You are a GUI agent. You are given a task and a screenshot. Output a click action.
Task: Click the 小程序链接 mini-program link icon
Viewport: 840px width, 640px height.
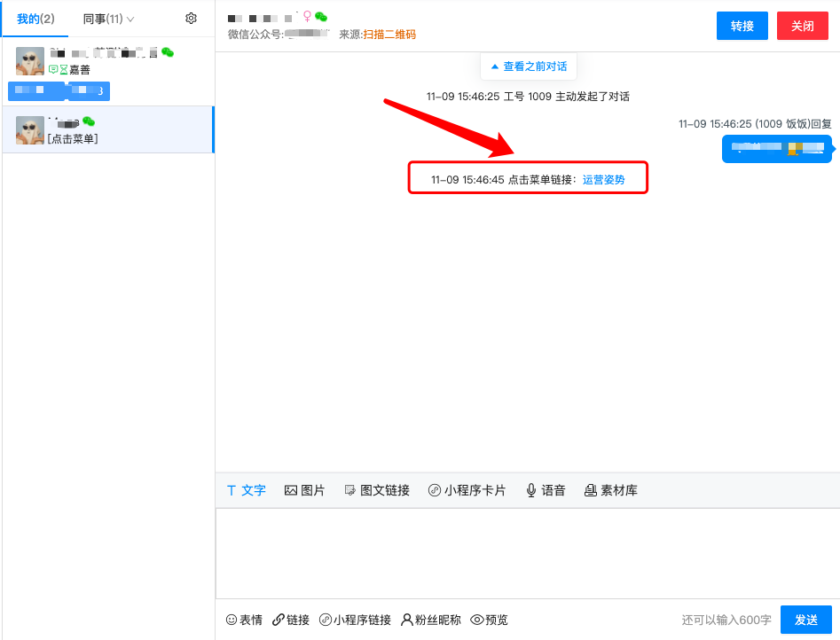click(354, 620)
